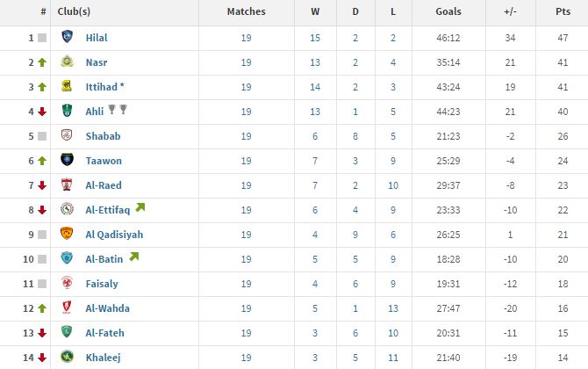Image resolution: width=588 pixels, height=369 pixels.
Task: Open the Shabab club link
Action: 104,136
